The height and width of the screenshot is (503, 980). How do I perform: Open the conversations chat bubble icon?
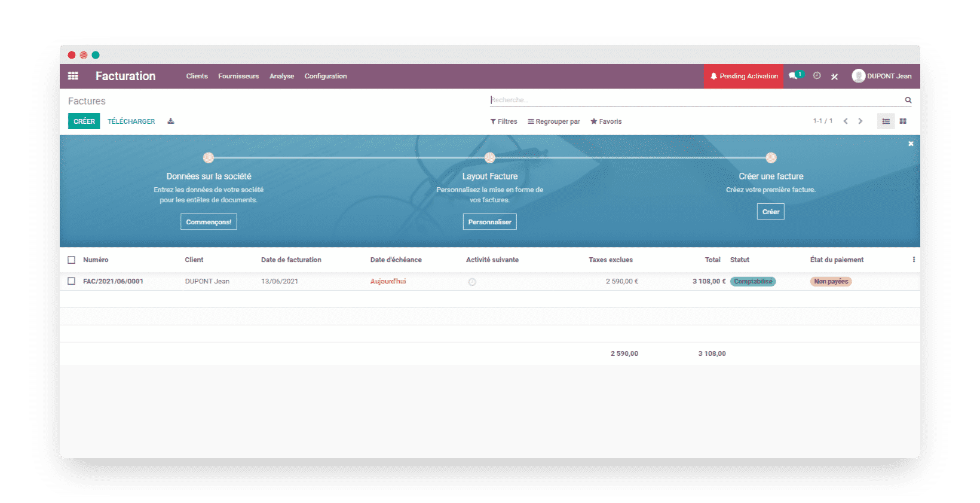[x=794, y=76]
